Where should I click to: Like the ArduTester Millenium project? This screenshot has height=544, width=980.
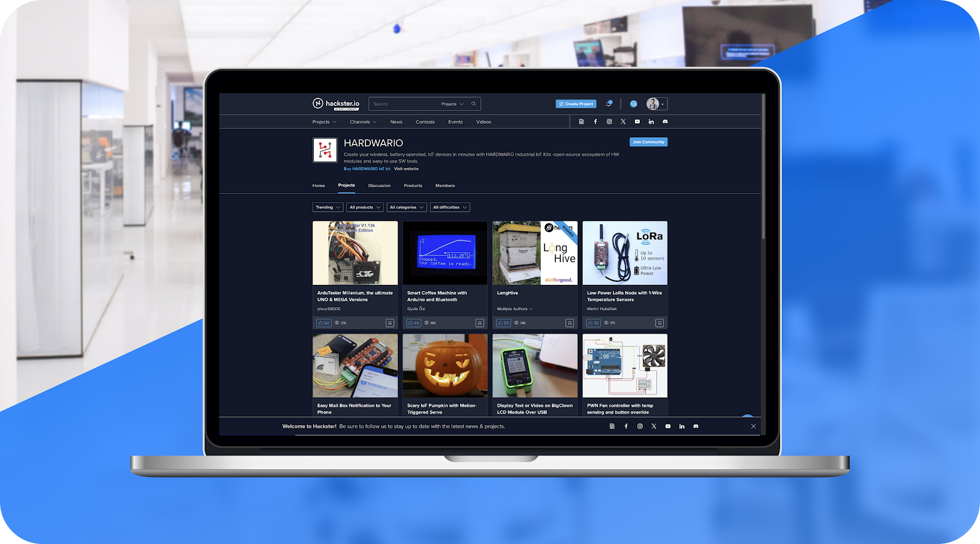[324, 323]
